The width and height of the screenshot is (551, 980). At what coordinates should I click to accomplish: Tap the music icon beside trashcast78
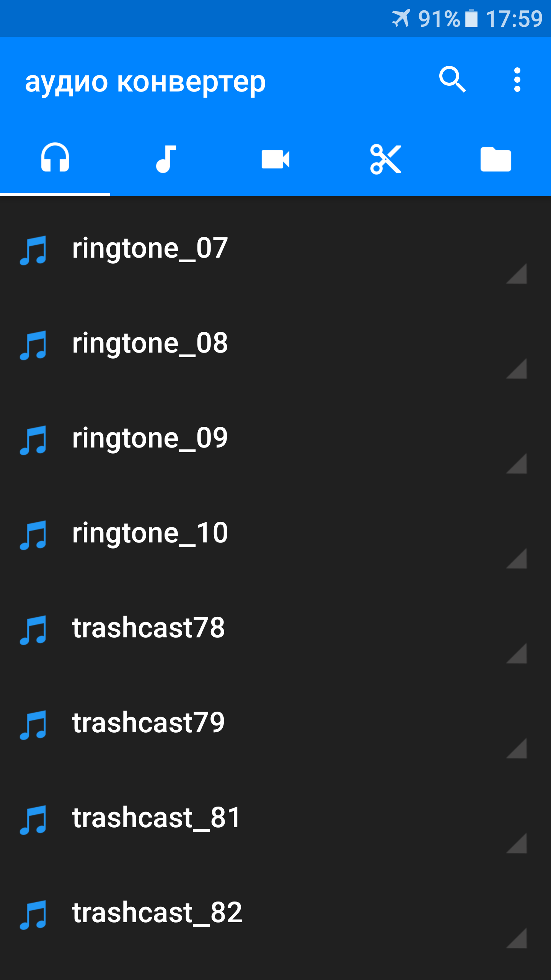click(33, 630)
